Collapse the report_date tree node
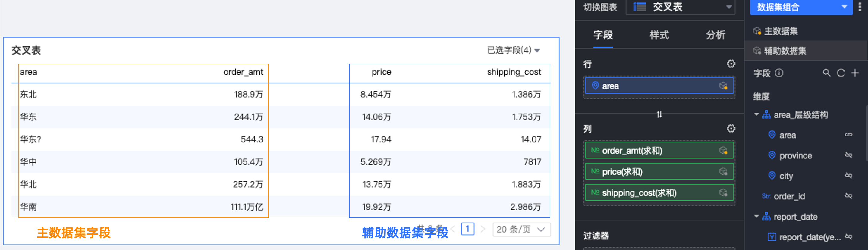Image resolution: width=868 pixels, height=250 pixels. click(x=756, y=216)
